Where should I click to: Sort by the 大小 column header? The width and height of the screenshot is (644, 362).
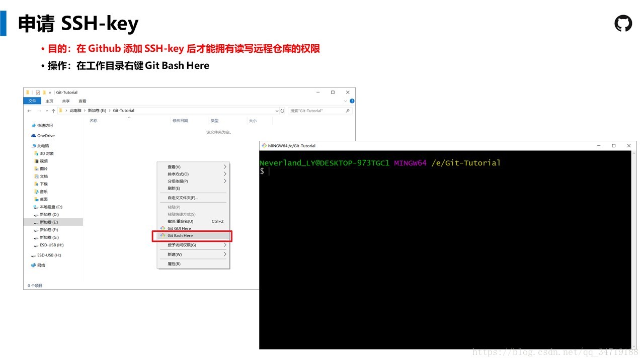point(253,121)
